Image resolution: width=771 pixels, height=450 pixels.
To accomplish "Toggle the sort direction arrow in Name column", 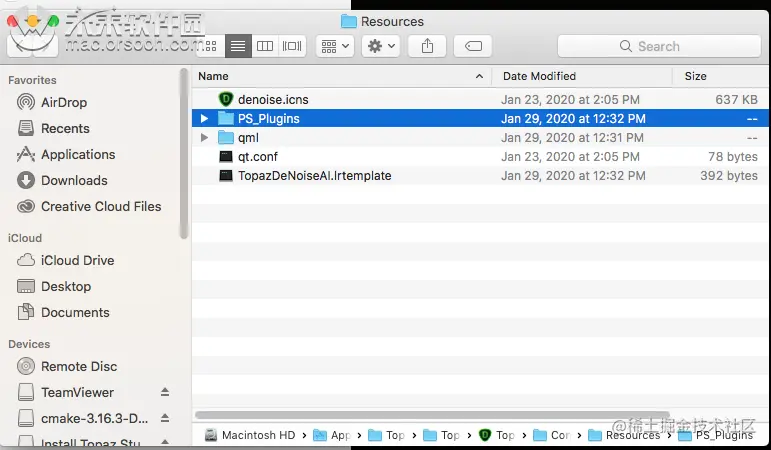I will pos(479,76).
